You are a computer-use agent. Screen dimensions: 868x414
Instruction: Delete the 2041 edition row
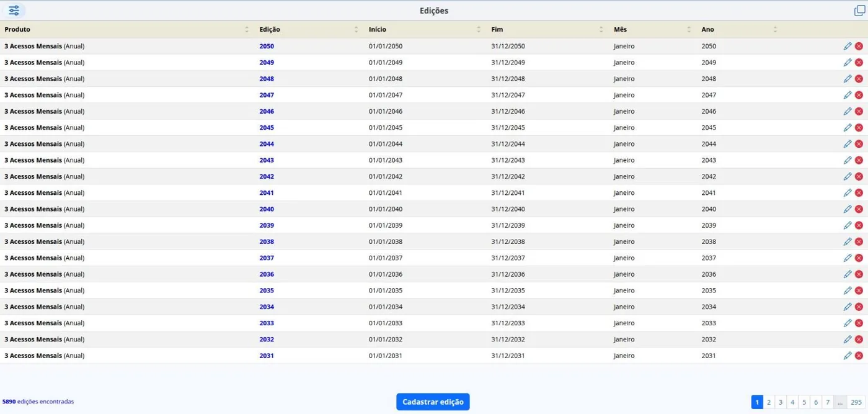859,193
